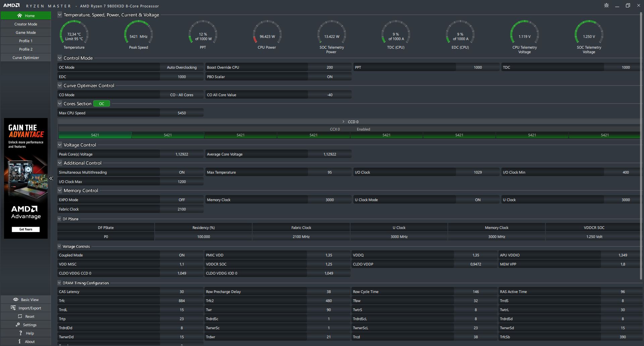Screen dimensions: 644x346
Task: Click the Basic View eye icon
Action: click(16, 299)
